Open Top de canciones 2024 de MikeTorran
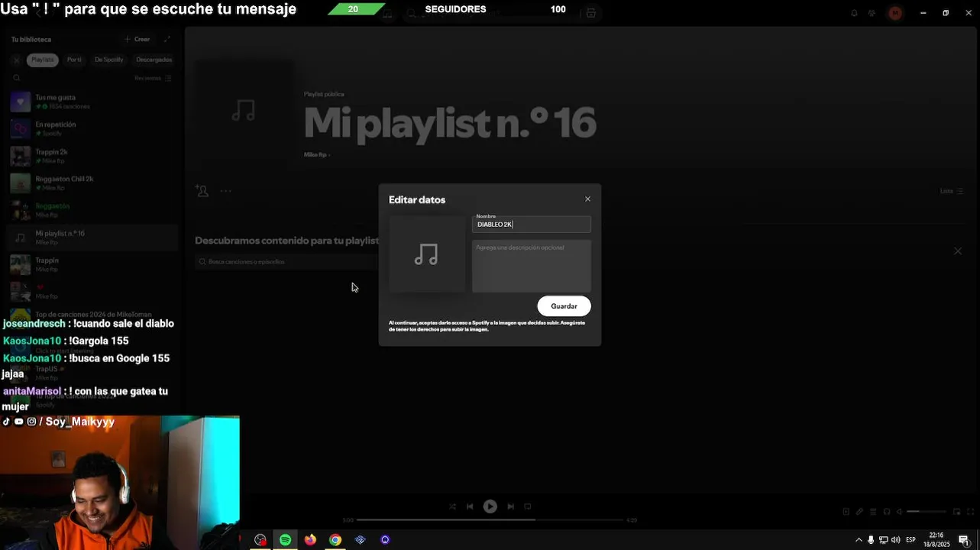This screenshot has width=980, height=550. coord(92,315)
